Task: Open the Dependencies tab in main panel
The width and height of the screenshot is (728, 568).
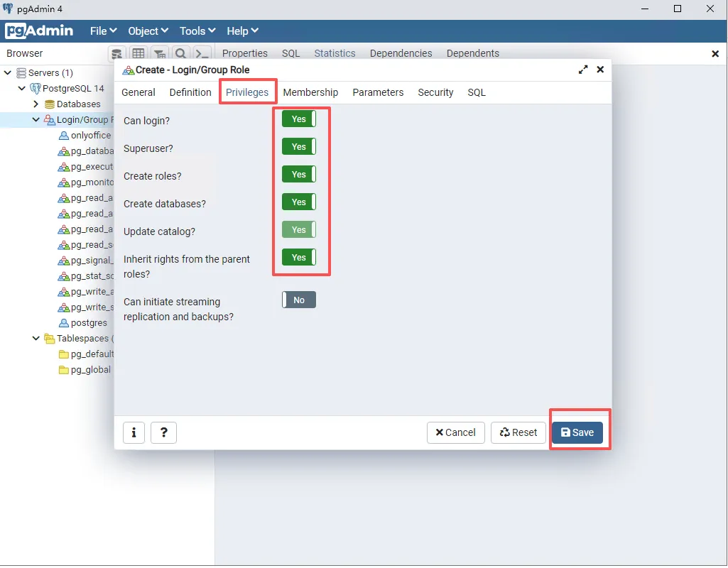Action: 401,53
